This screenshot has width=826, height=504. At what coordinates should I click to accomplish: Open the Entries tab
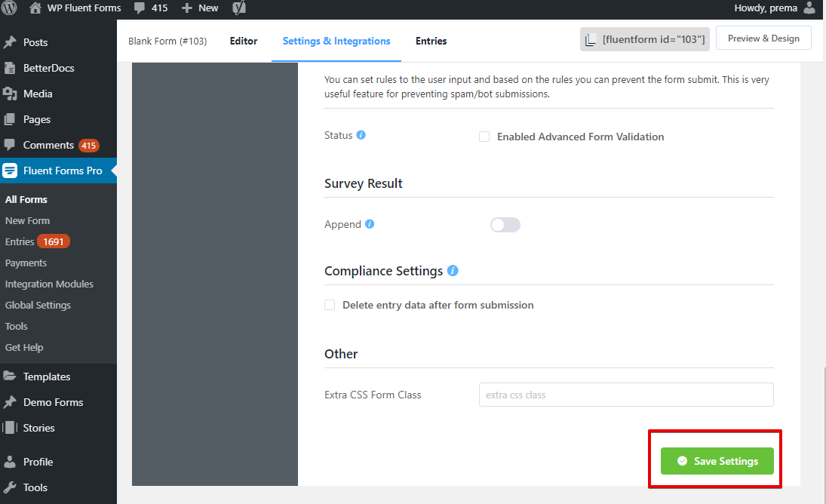(431, 41)
